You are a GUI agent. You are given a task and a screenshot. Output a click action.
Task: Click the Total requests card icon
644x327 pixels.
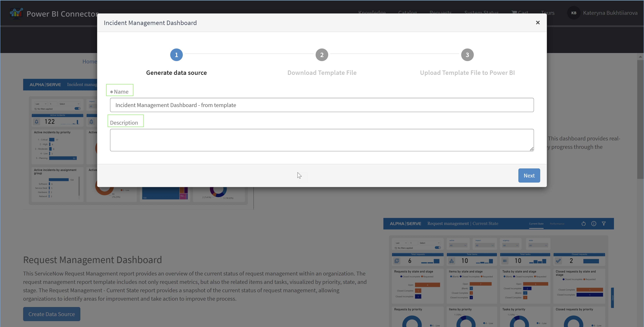(397, 261)
